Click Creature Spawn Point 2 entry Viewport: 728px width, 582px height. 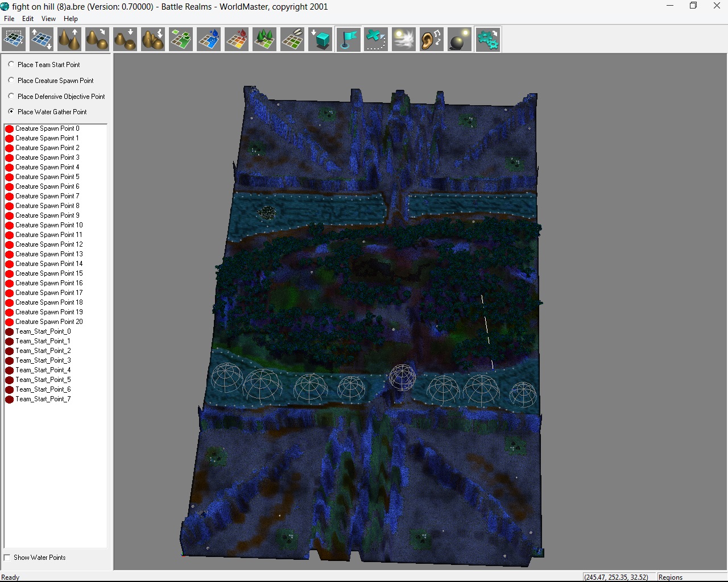43,148
